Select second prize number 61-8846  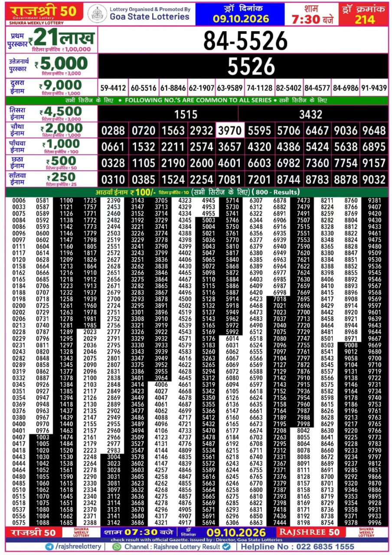point(173,88)
